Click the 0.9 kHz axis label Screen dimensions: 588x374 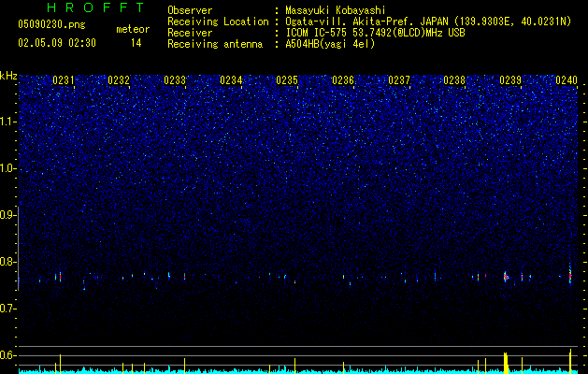pyautogui.click(x=7, y=215)
